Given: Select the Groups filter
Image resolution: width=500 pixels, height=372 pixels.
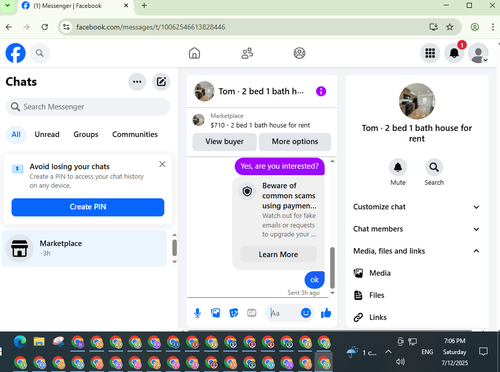Looking at the screenshot, I should pyautogui.click(x=86, y=134).
